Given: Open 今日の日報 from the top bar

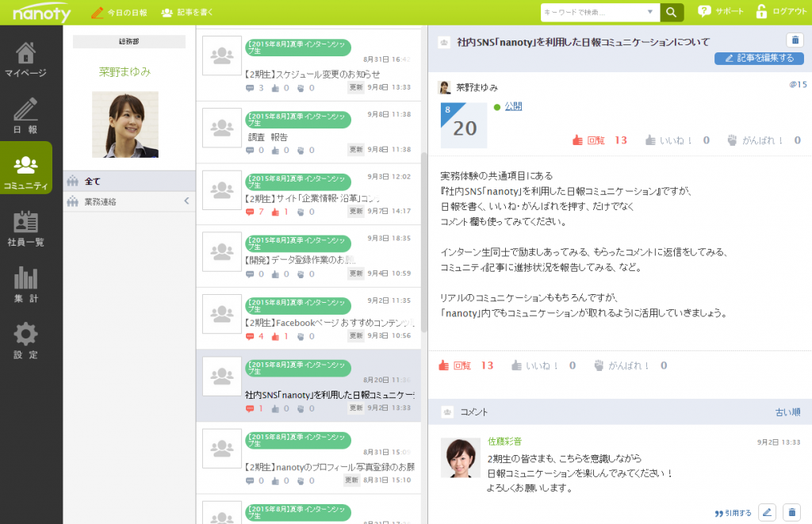Looking at the screenshot, I should click(x=120, y=13).
